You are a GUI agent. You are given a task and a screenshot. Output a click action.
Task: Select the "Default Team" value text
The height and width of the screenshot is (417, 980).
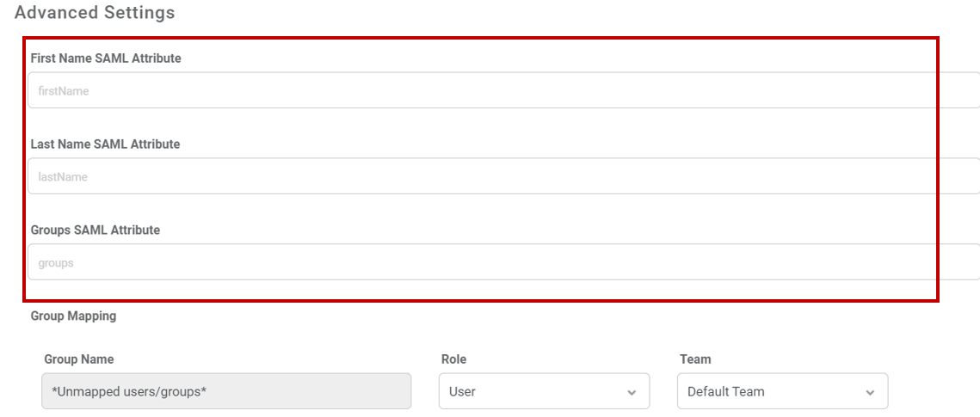[x=725, y=391]
